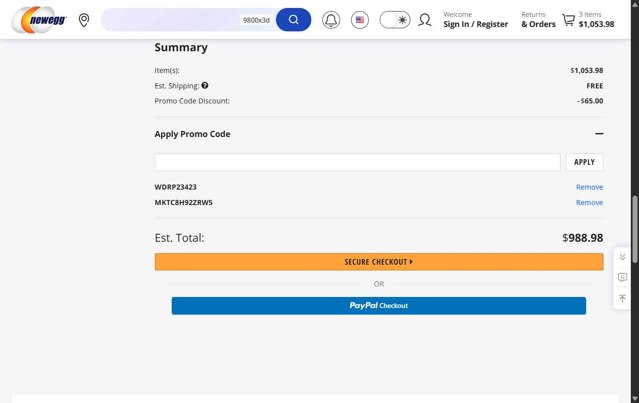Open the shopping cart icon
This screenshot has width=639, height=403.
pyautogui.click(x=568, y=20)
